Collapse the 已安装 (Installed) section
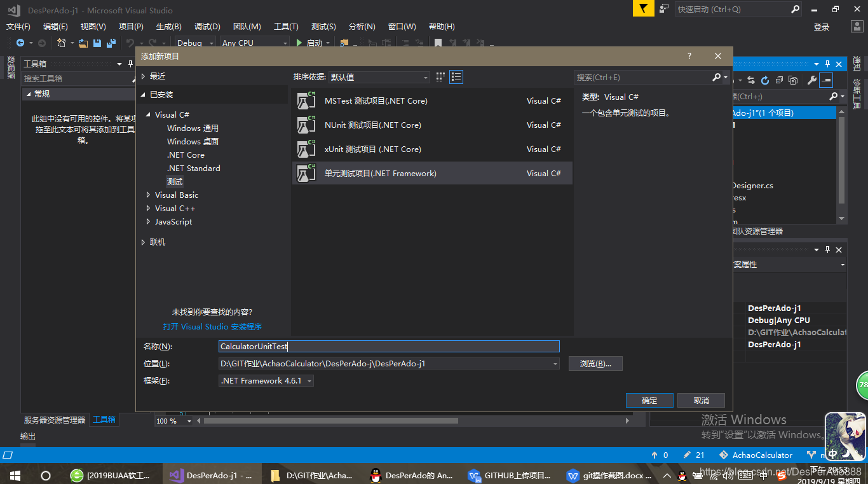 pos(143,95)
